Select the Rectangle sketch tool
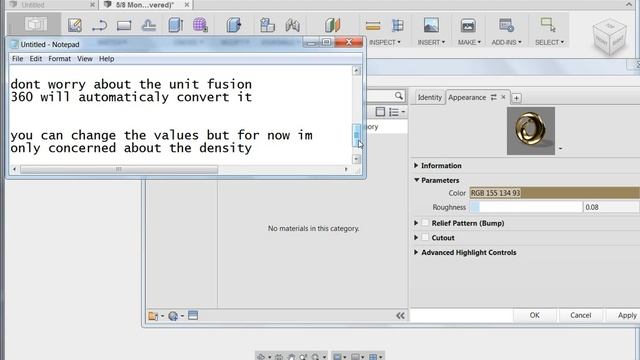Viewport: 640px width, 360px height. (124, 25)
